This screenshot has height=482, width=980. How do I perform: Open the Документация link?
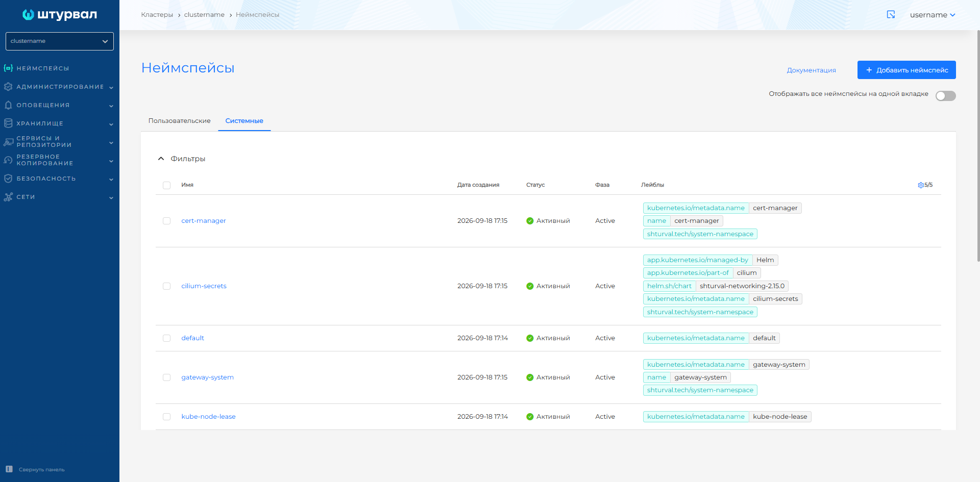point(811,70)
